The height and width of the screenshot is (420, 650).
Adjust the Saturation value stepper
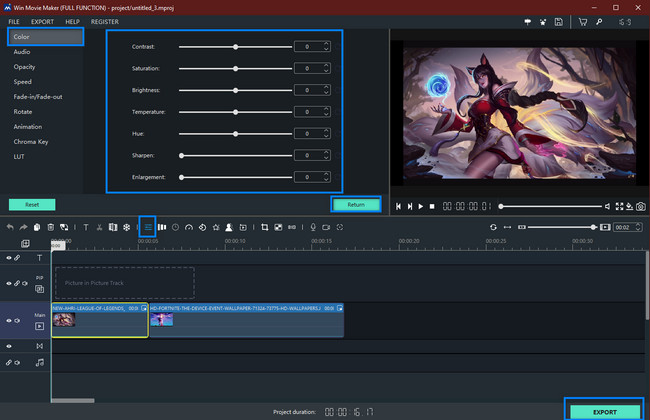[326, 68]
